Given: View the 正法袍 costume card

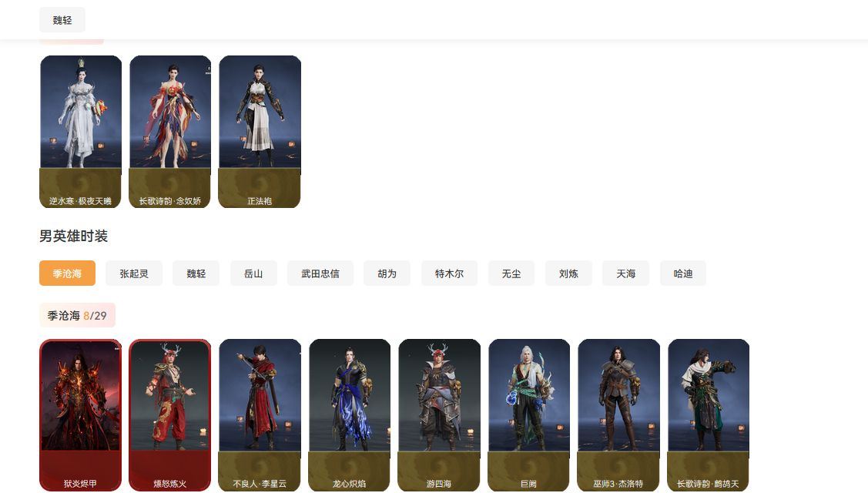Looking at the screenshot, I should coord(260,132).
